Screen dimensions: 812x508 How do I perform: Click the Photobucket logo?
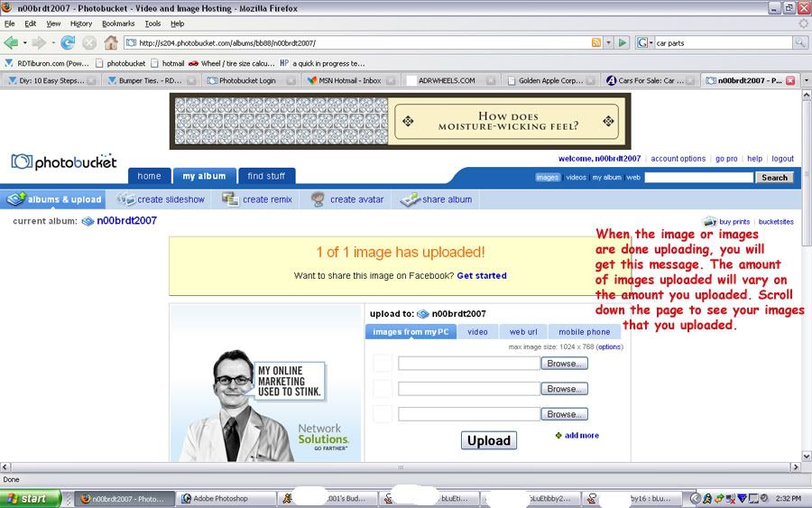click(x=64, y=162)
